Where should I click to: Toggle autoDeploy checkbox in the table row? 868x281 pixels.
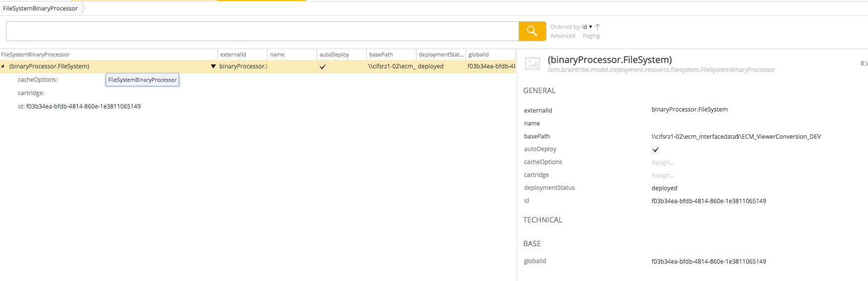(323, 67)
